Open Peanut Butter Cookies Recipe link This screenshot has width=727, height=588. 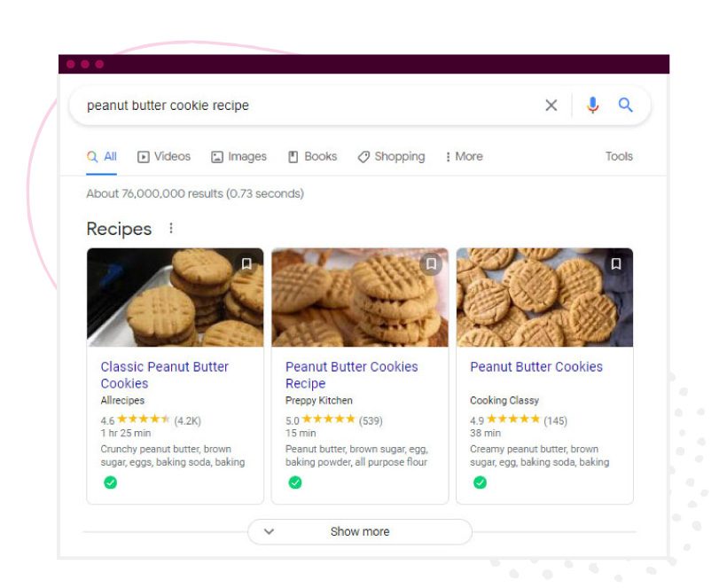click(x=351, y=375)
